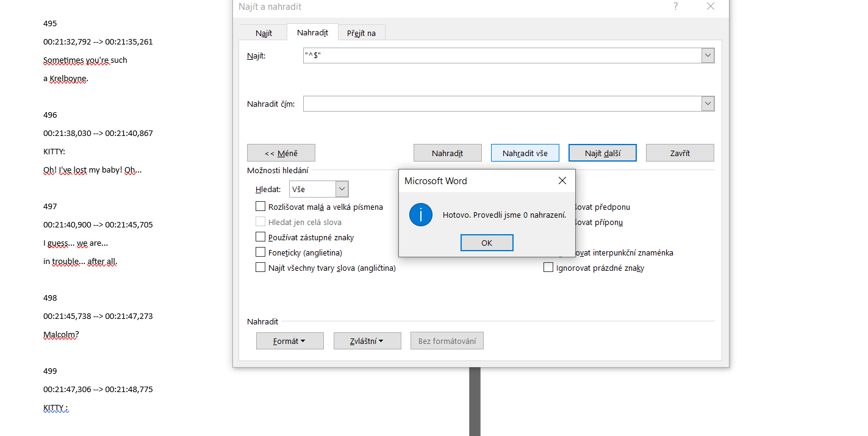Open the Zvláštní special characters menu
The height and width of the screenshot is (436, 868).
click(x=367, y=341)
